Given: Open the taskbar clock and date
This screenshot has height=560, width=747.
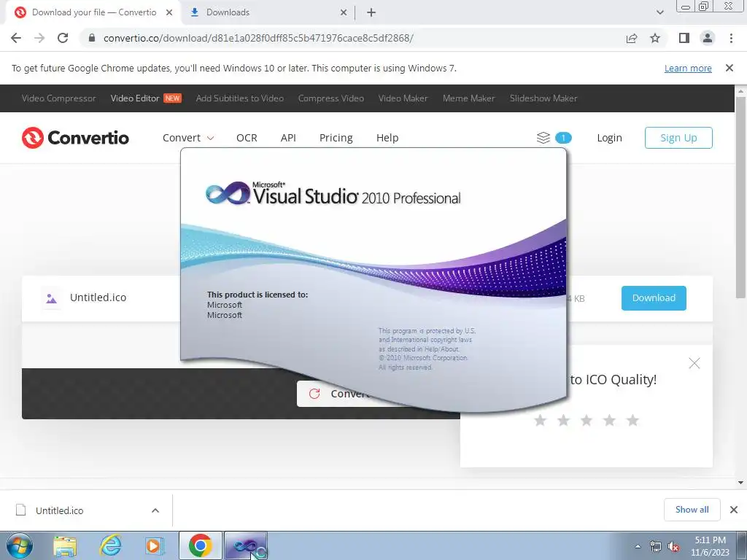Looking at the screenshot, I should (x=710, y=546).
